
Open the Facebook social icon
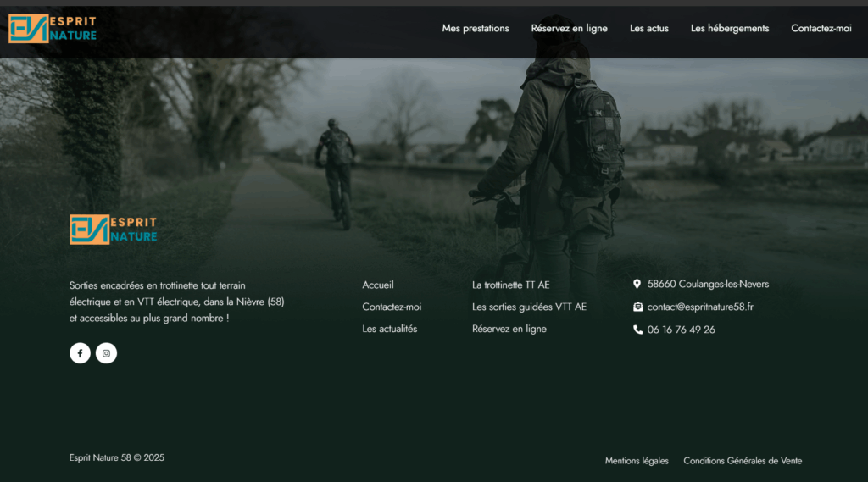point(80,353)
